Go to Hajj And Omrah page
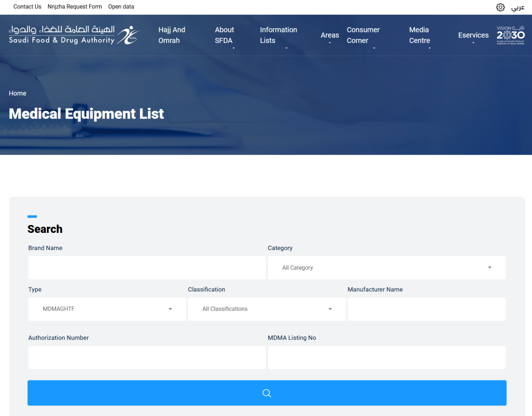Viewport: 532px width, 416px height. click(171, 35)
